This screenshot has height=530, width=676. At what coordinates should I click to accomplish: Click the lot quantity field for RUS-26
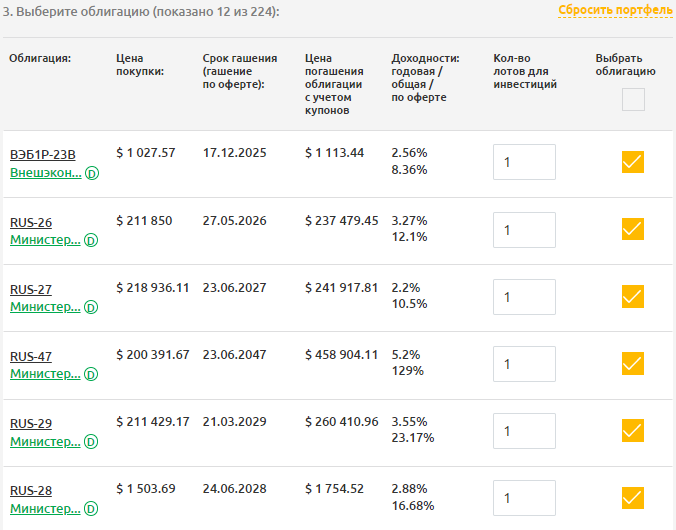524,230
